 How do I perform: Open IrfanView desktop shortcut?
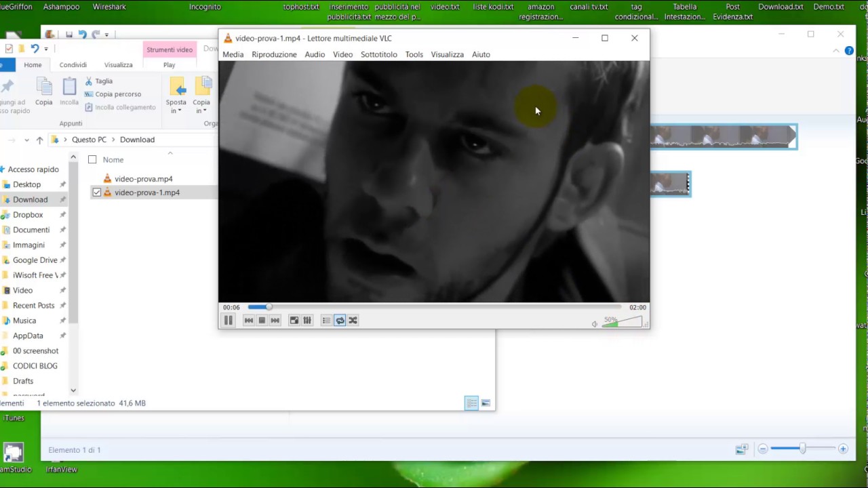coord(62,469)
